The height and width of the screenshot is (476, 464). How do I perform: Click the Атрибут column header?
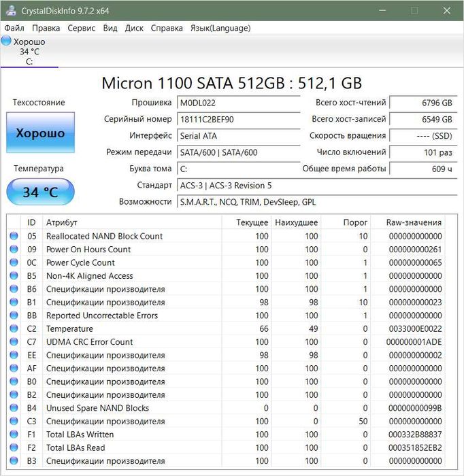132,222
